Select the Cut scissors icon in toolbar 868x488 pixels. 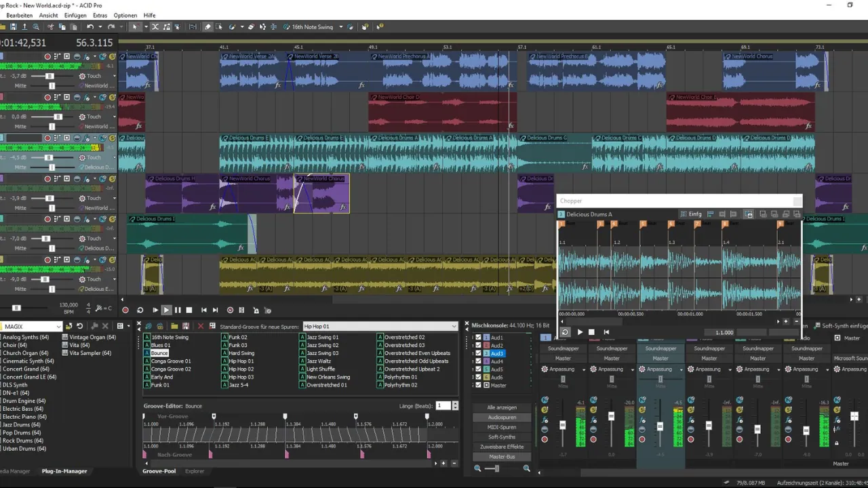pos(50,27)
